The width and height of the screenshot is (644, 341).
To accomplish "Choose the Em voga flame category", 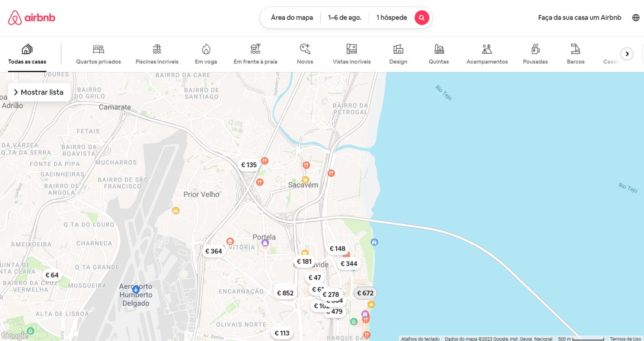I will coord(206,50).
